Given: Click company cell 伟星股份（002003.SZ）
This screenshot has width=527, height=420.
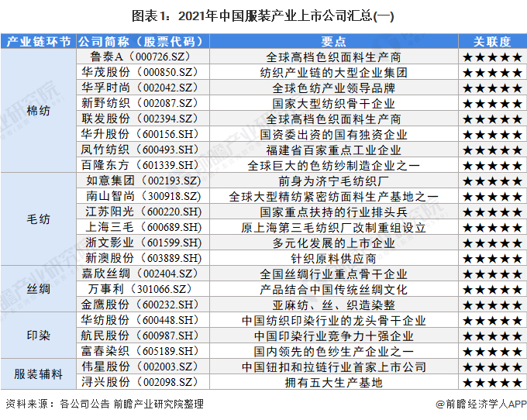Looking at the screenshot, I should (x=143, y=367).
